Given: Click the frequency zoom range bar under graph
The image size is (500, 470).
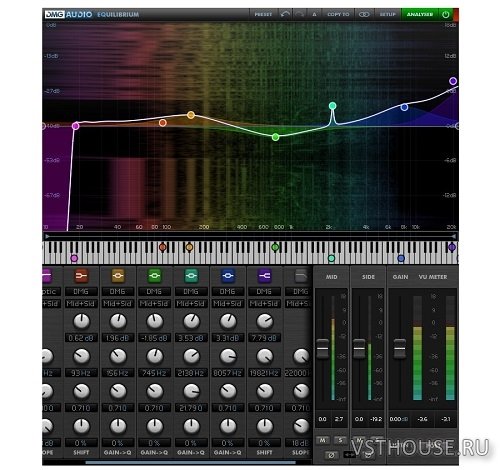Looking at the screenshot, I should tap(250, 236).
